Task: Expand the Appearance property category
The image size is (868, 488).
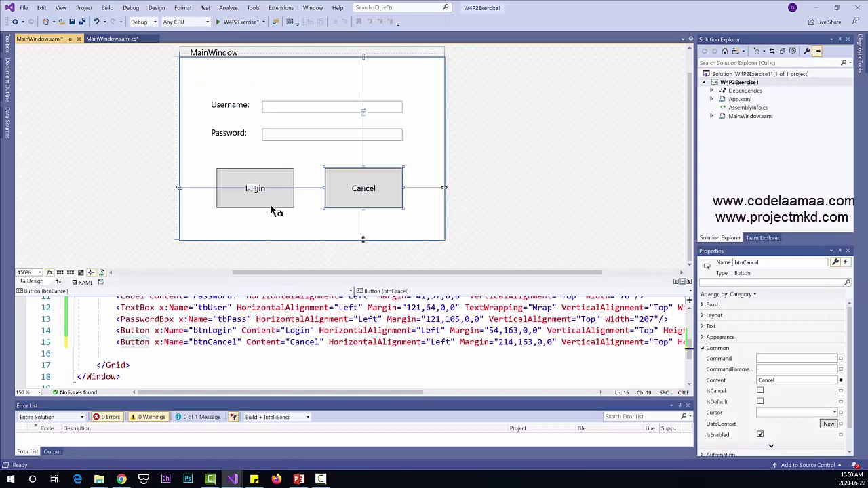Action: coord(702,337)
